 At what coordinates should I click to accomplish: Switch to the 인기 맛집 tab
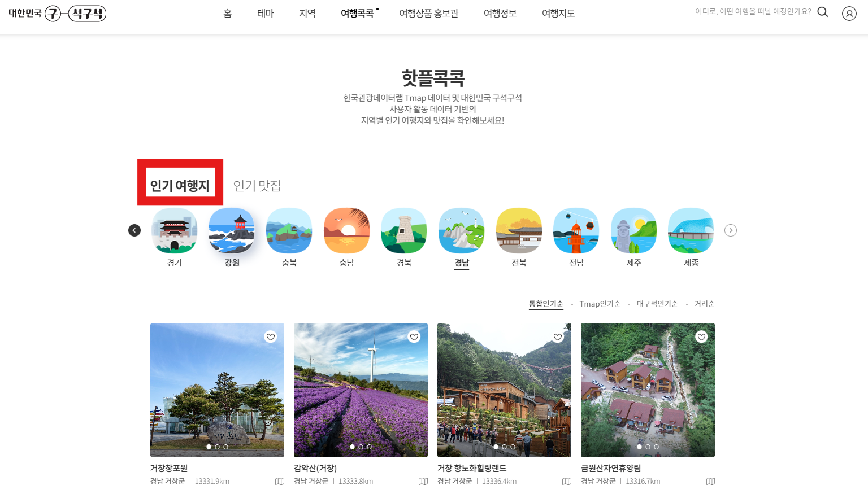(x=257, y=186)
